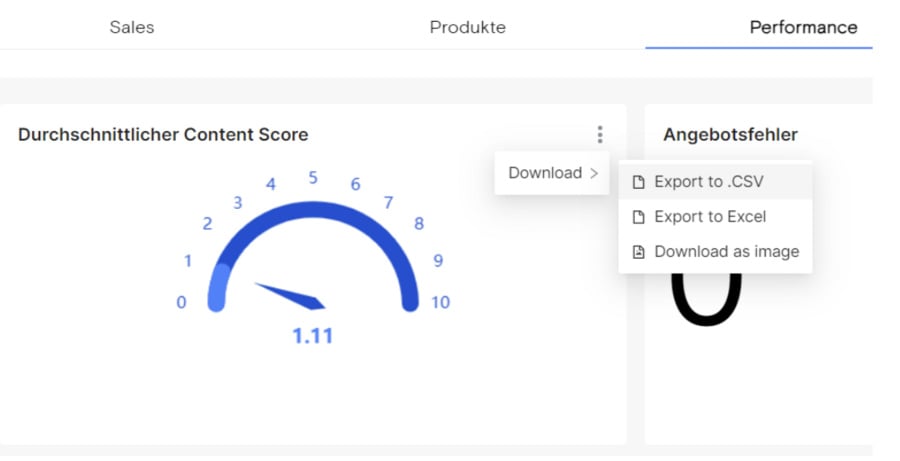Expand the Download submenu arrow

coord(594,173)
